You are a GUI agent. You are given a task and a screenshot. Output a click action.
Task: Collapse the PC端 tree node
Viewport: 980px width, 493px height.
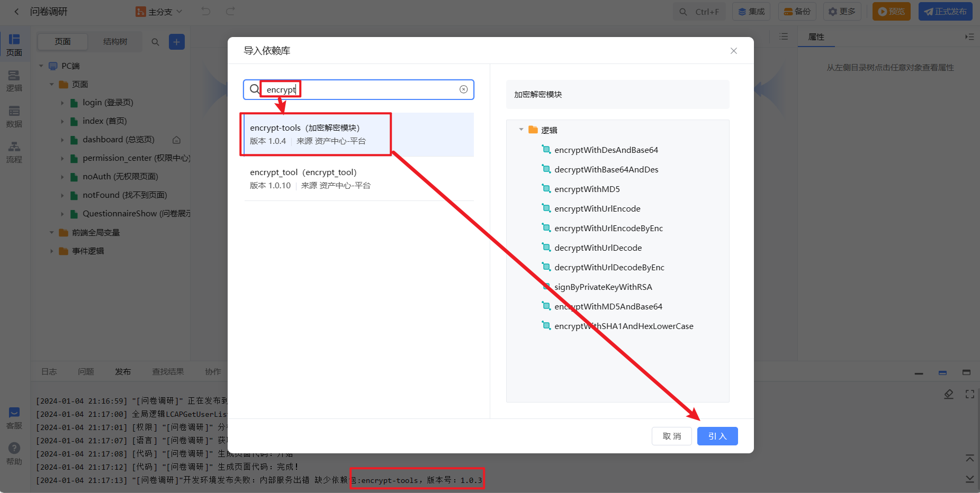click(x=41, y=66)
